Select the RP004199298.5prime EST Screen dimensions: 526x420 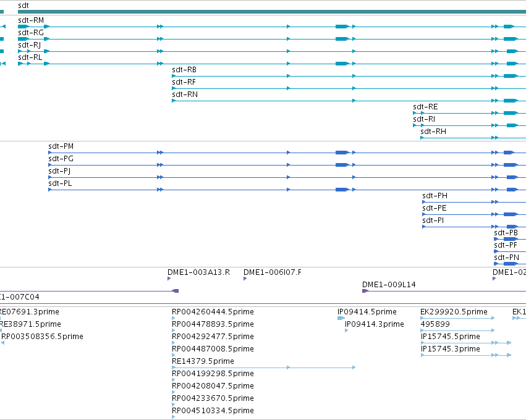click(x=213, y=374)
